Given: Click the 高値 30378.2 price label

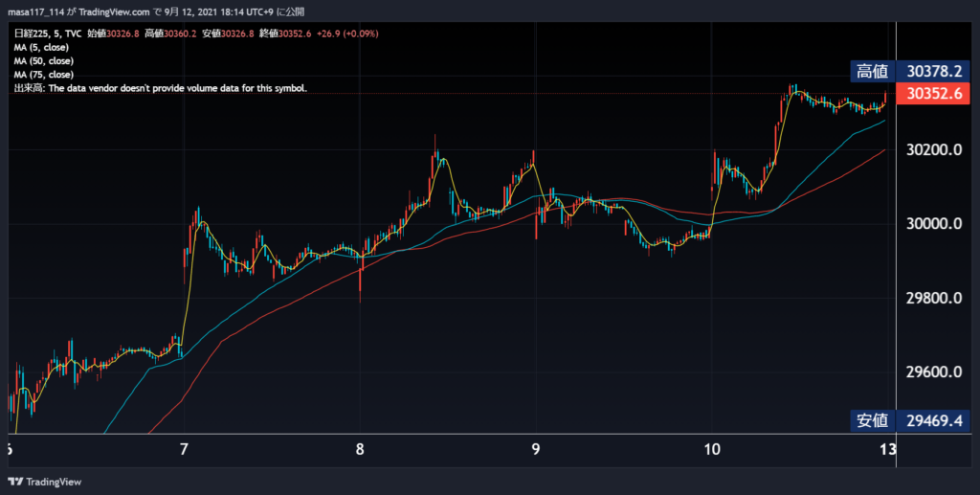Looking at the screenshot, I should click(910, 71).
